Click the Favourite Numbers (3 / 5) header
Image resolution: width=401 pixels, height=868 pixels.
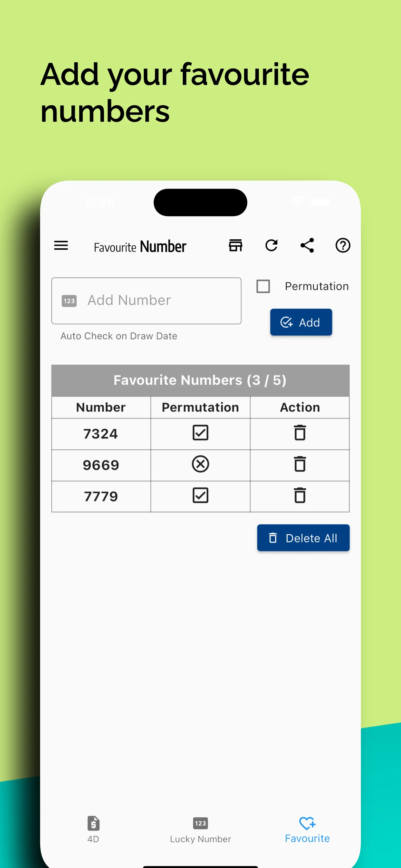200,380
